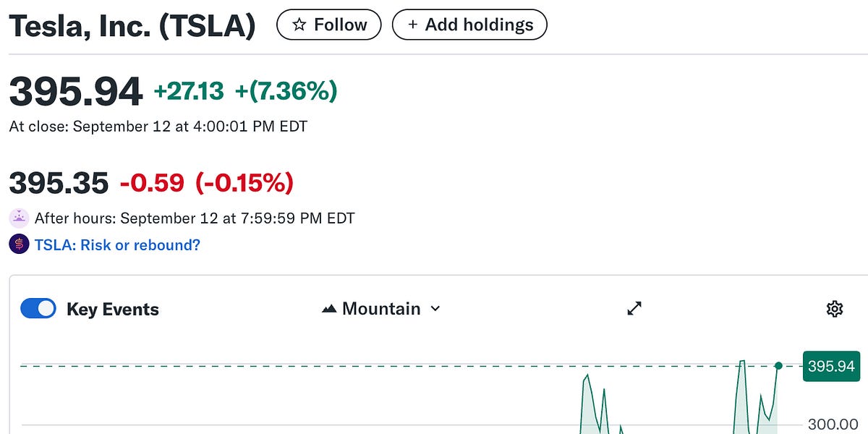
Task: Select the Key Events label text
Action: click(x=113, y=310)
